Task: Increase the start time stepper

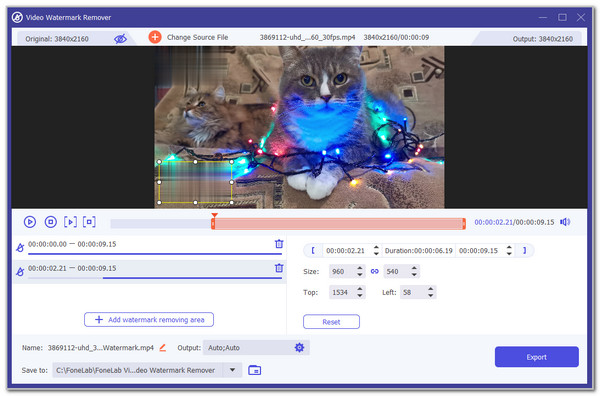Action: point(376,248)
